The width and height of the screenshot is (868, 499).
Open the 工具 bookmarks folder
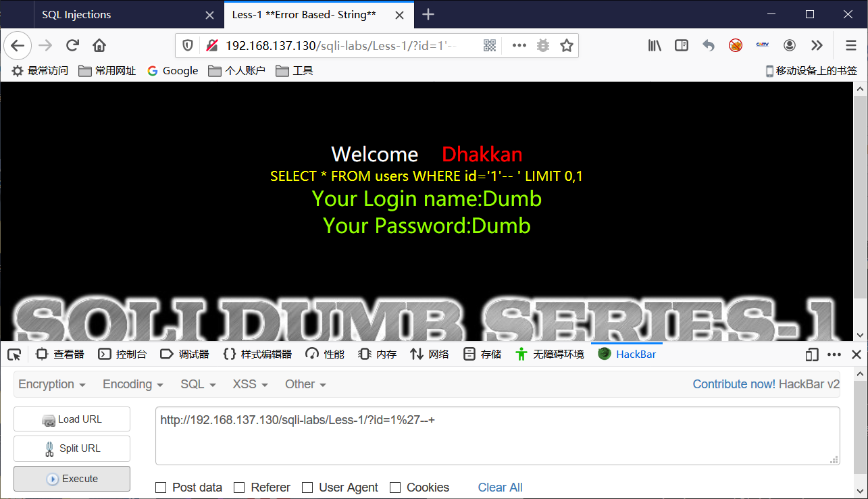click(295, 71)
